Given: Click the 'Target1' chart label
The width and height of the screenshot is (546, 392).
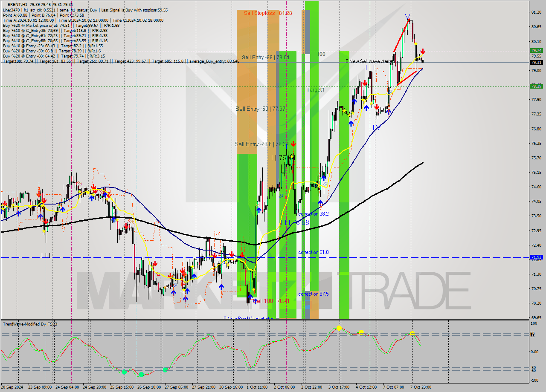Looking at the screenshot, I should 315,90.
